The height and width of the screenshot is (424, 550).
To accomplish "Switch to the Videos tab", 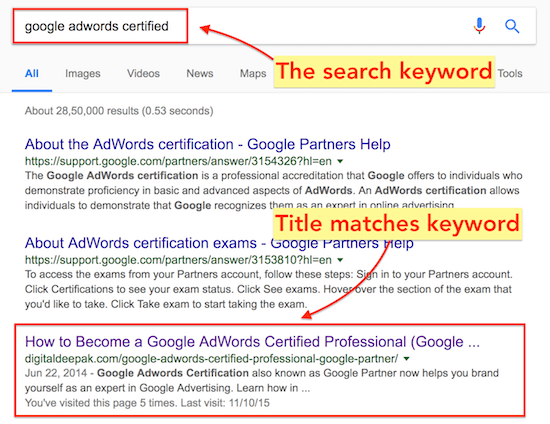I will pos(143,73).
